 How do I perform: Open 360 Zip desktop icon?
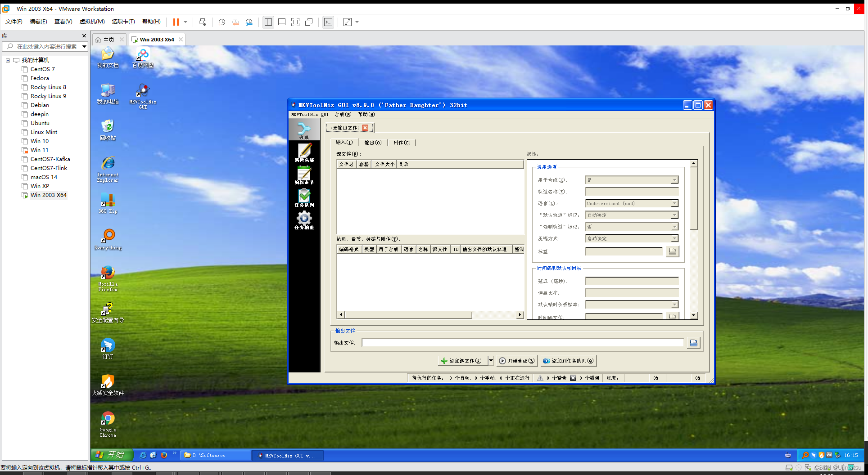(x=108, y=203)
